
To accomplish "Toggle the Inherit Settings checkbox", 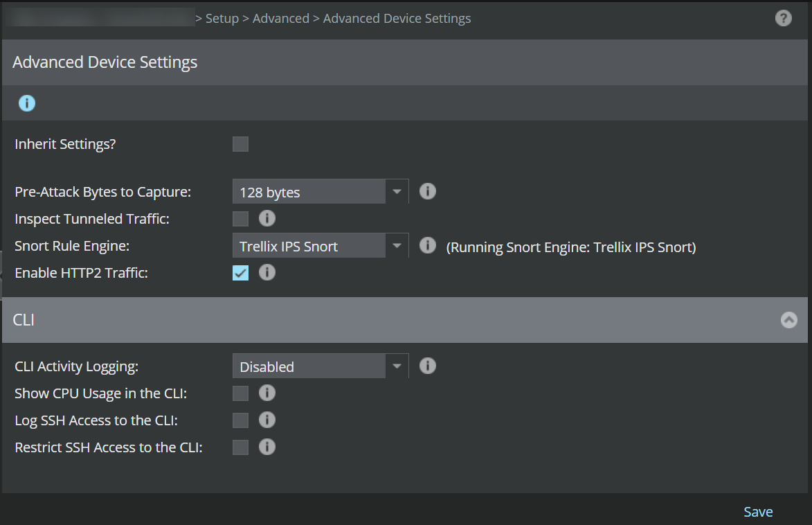I will 240,144.
